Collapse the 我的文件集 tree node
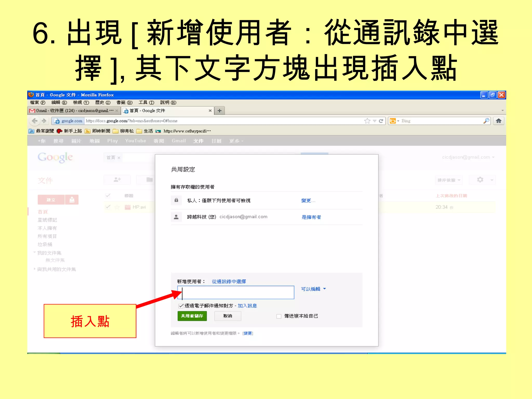 coord(34,252)
